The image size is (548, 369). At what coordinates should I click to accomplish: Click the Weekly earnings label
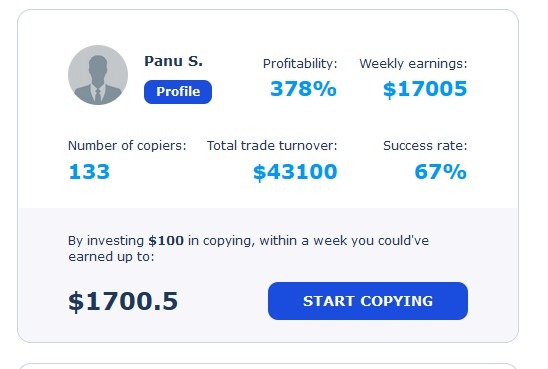click(413, 64)
